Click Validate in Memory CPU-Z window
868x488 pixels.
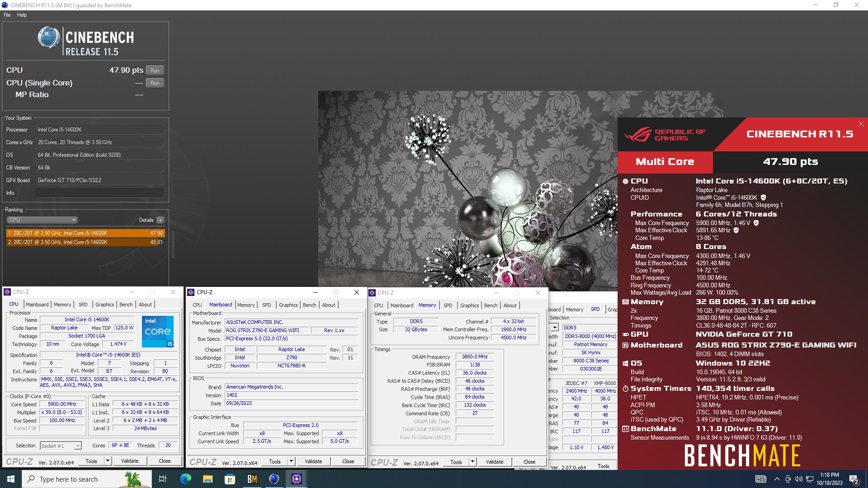tap(495, 462)
